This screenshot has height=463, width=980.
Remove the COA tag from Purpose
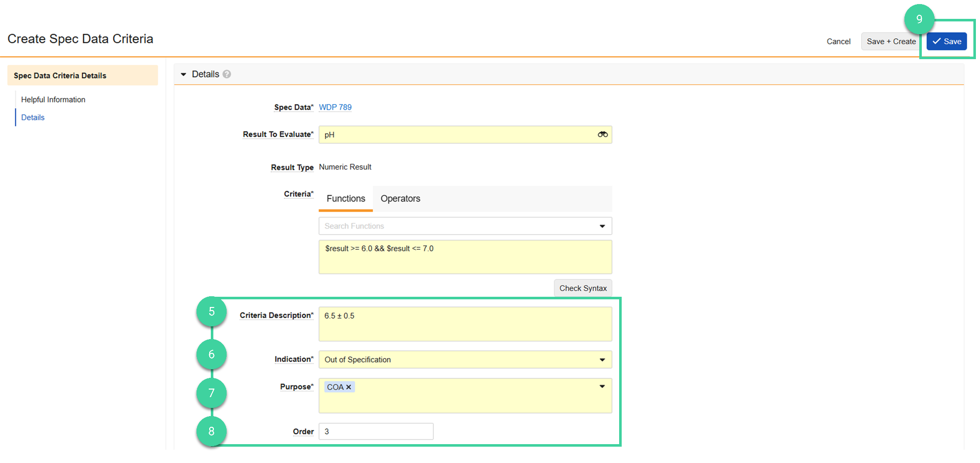click(x=349, y=388)
